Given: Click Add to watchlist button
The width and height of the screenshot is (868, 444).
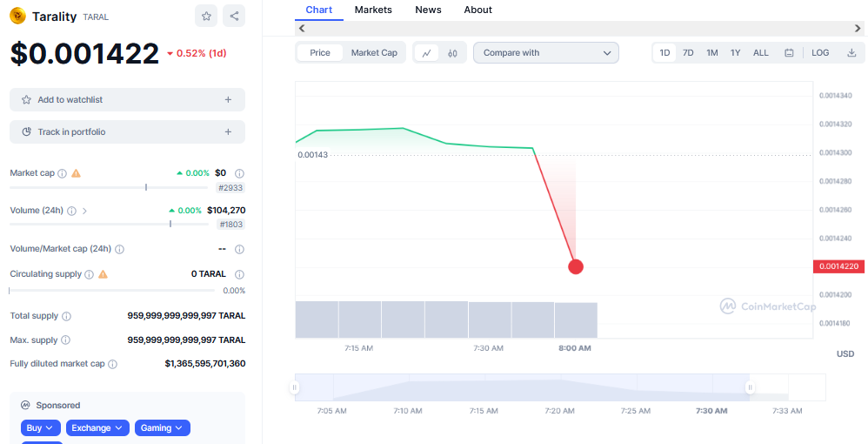Looking at the screenshot, I should point(127,100).
